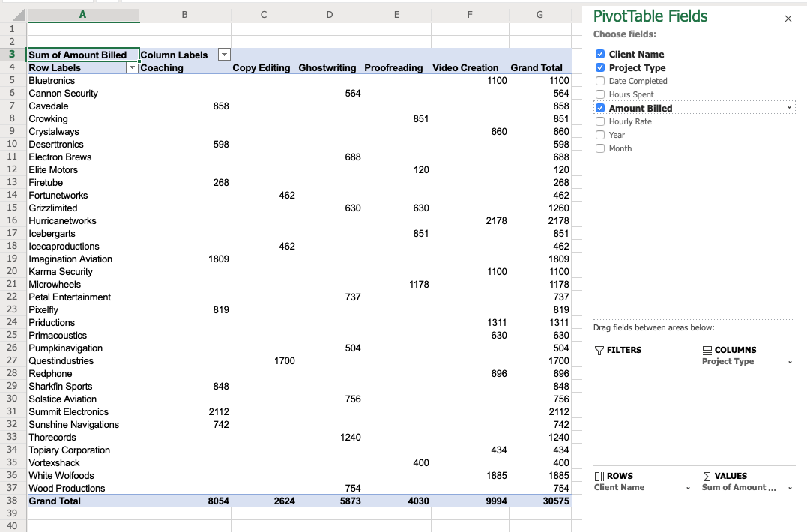Select column G header
Image resolution: width=807 pixels, height=532 pixels.
point(539,14)
